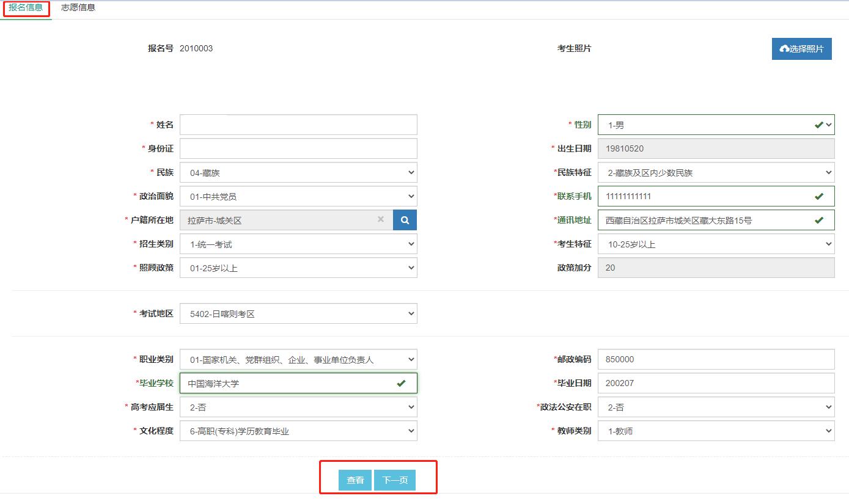Clear 户籍所在地 with the X icon
The width and height of the screenshot is (849, 504).
pyautogui.click(x=380, y=219)
